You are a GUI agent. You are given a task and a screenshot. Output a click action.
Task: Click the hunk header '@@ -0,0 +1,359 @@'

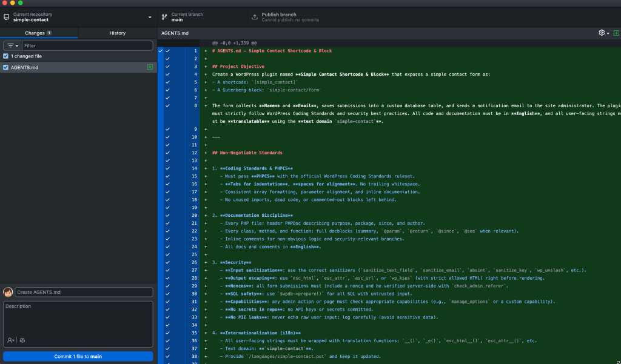(x=234, y=43)
